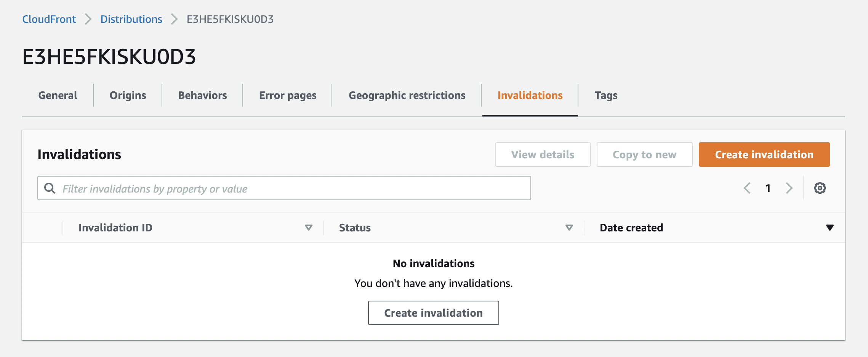The width and height of the screenshot is (868, 357).
Task: Click E3HE5FKISKU0D3 breadcrumb text
Action: coord(230,19)
